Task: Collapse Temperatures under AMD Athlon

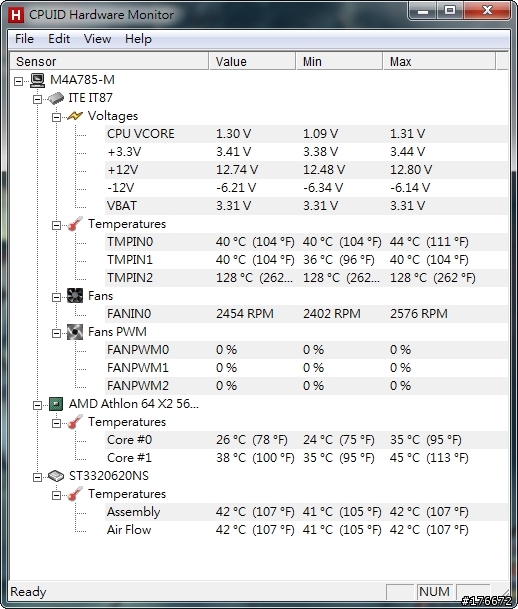Action: pos(56,423)
